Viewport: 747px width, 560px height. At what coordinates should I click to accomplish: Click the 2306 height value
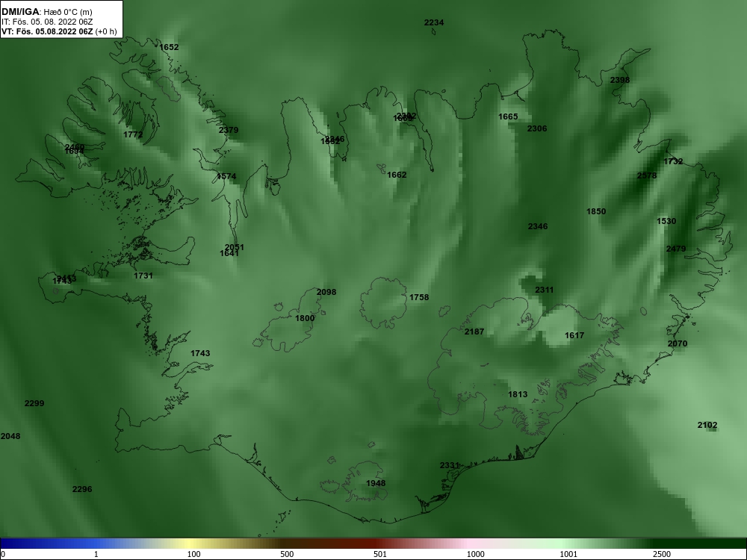tap(537, 128)
